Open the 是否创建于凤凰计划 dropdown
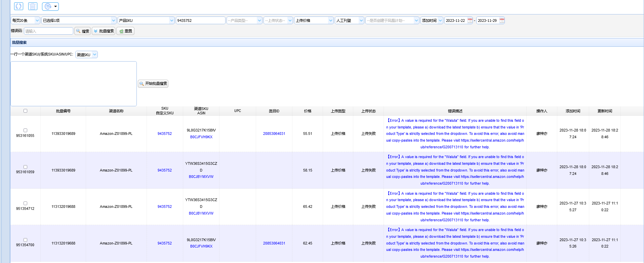Screen dimensions: 644x263 pos(393,21)
